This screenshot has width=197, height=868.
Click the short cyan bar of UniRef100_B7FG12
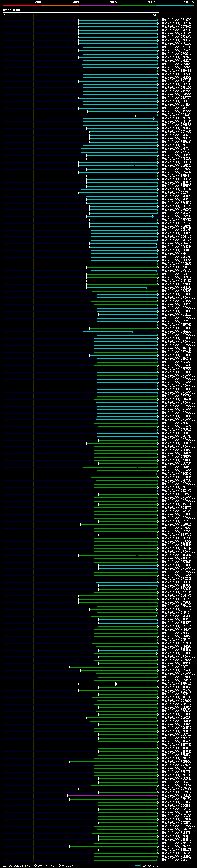tap(98, 684)
